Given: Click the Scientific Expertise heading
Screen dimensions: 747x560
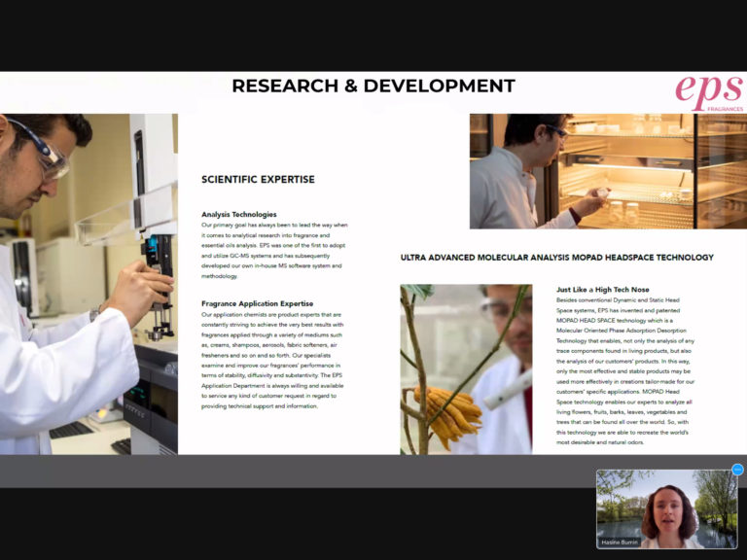Looking at the screenshot, I should 258,179.
